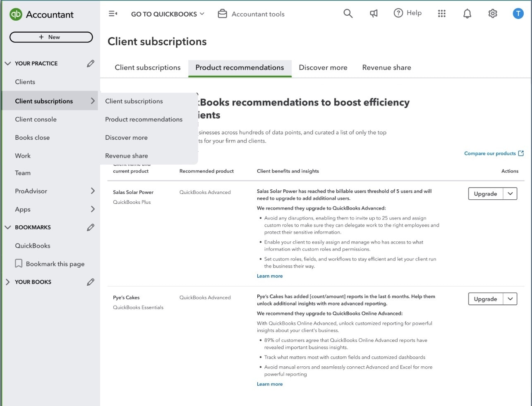Click the New button

51,37
